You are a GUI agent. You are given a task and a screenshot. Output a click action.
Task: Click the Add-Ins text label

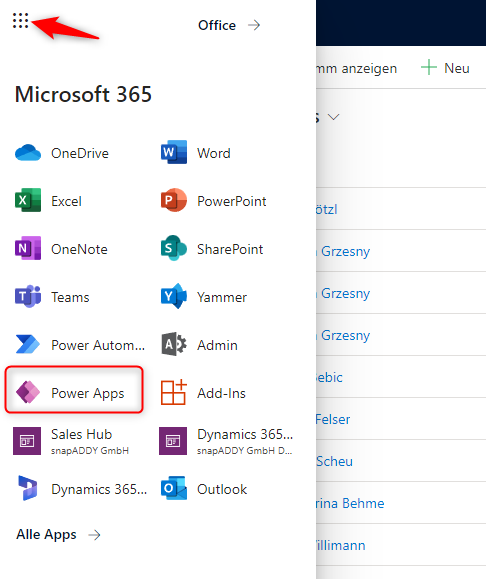(221, 393)
